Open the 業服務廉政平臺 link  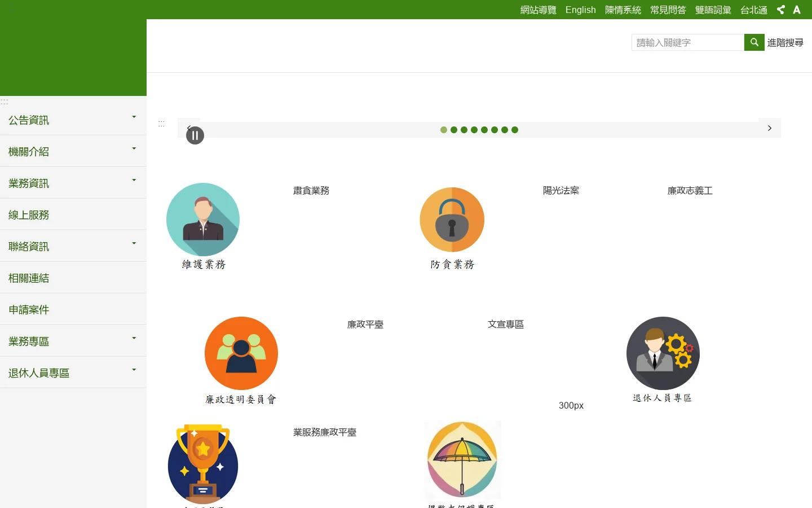325,432
